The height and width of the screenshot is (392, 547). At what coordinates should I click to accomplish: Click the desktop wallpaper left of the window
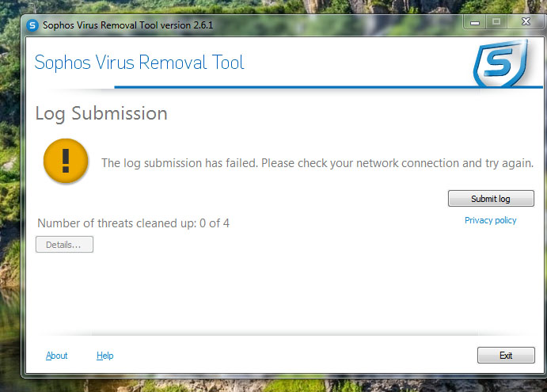9,198
